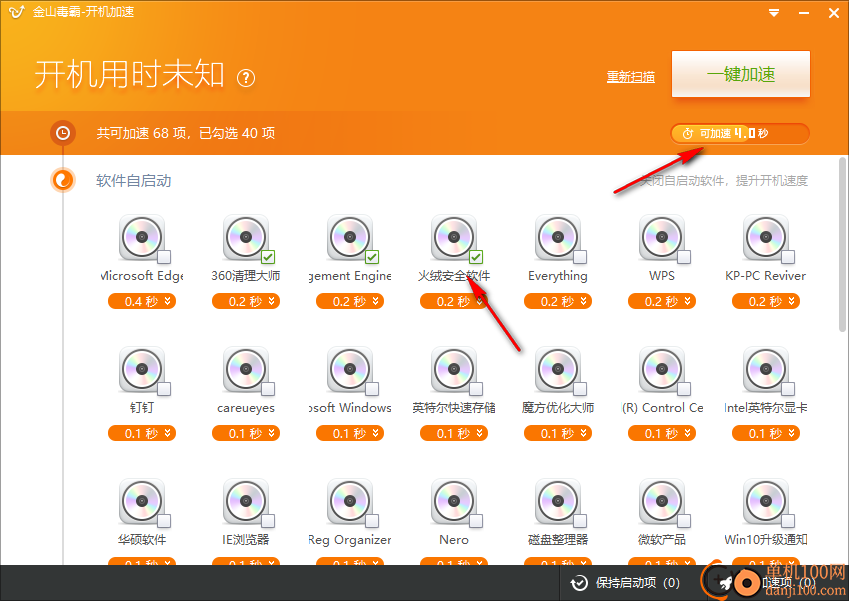Click the Microsoft Edge startup item icon
The width and height of the screenshot is (849, 601).
click(x=142, y=237)
